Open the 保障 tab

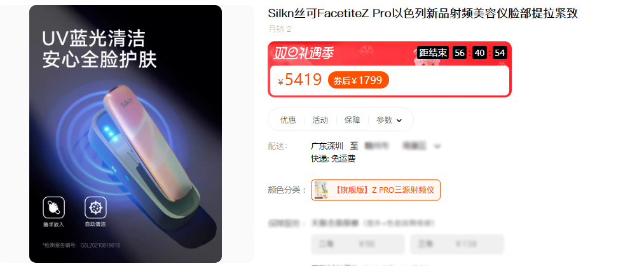tap(352, 120)
